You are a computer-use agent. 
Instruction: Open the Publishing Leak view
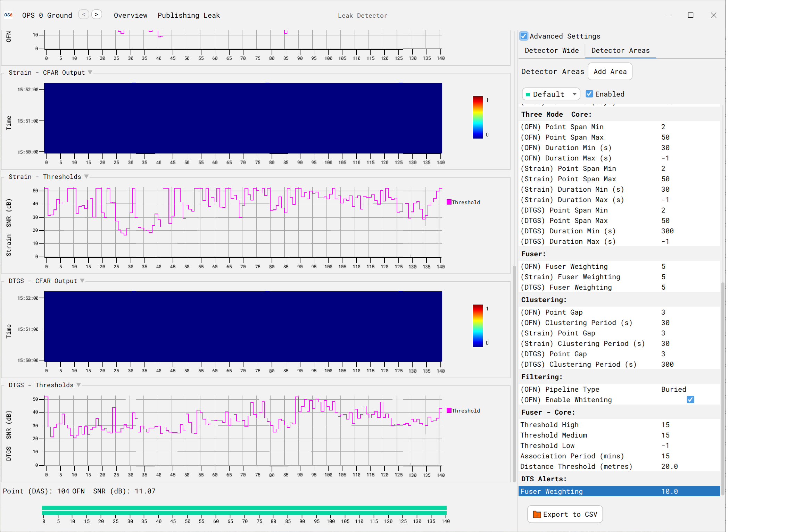pyautogui.click(x=189, y=15)
